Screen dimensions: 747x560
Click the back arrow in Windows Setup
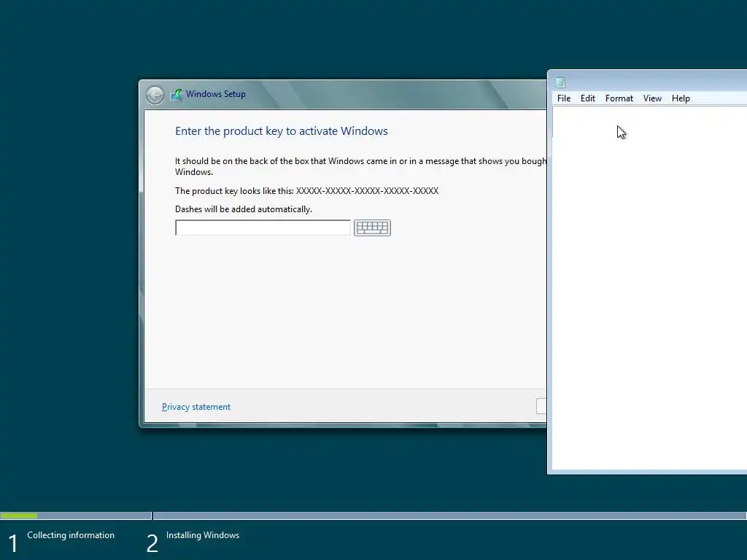coord(155,95)
